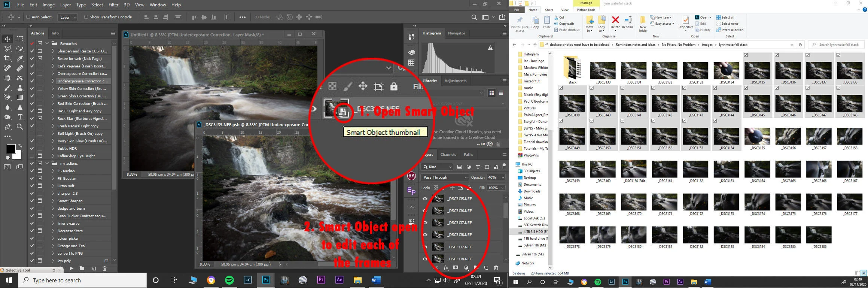Image resolution: width=868 pixels, height=288 pixels.
Task: Open the Pass Through blend mode dropdown
Action: pyautogui.click(x=444, y=177)
